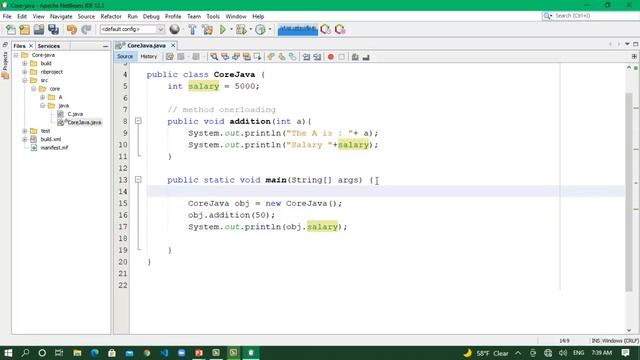The width and height of the screenshot is (640, 360).
Task: Click the Find Next Occurrence icon
Action: pos(236,57)
